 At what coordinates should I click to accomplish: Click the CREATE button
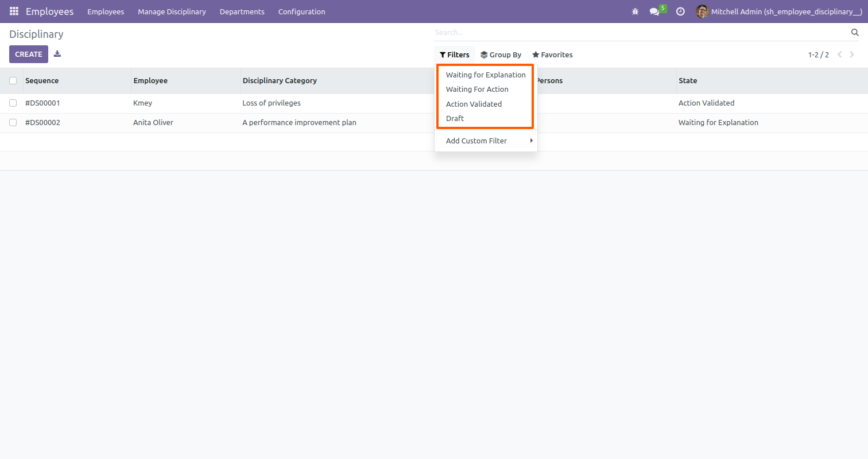pyautogui.click(x=29, y=54)
